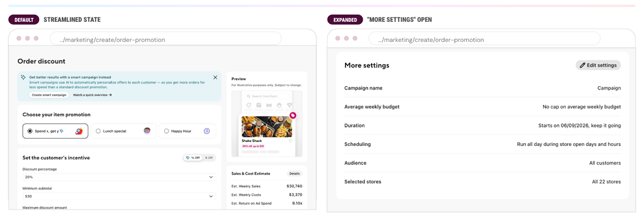Open Minimum subtotal dropdown showing $30
Viewport: 644px width, 217px height.
[x=119, y=196]
